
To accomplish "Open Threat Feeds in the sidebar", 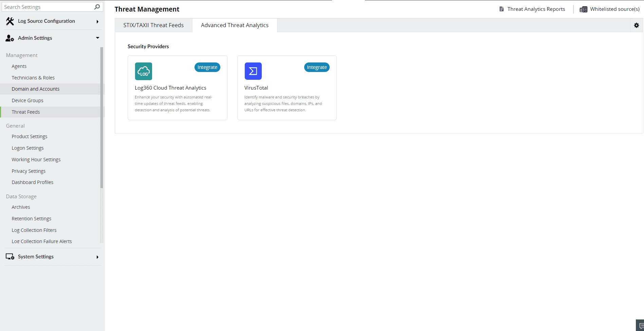I will pos(25,112).
